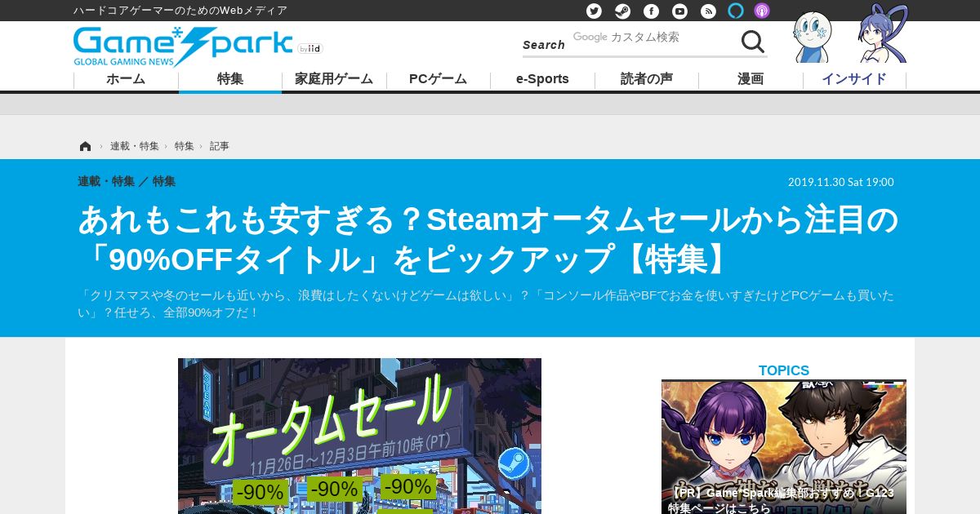Screen dimensions: 980x514
Task: Click the オータムセール article image
Action: [359, 436]
